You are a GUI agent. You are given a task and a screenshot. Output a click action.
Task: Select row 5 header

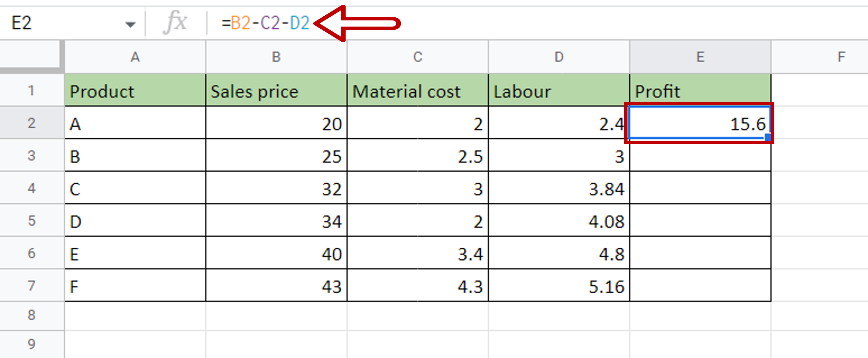(x=32, y=221)
